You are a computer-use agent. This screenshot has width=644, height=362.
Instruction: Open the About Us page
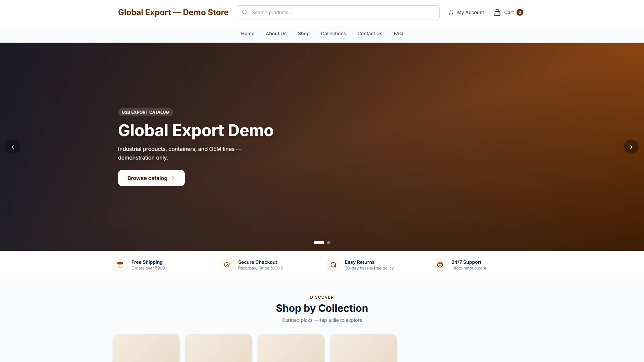276,34
